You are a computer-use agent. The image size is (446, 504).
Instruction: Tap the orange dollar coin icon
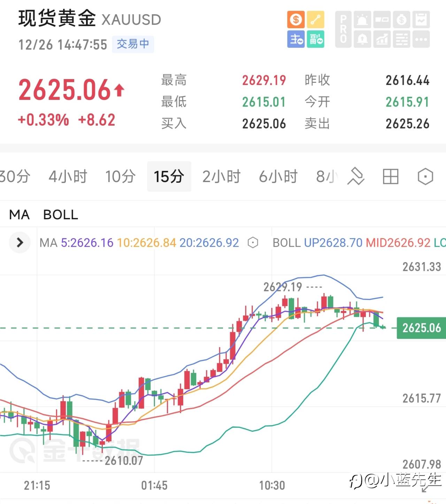pos(296,19)
